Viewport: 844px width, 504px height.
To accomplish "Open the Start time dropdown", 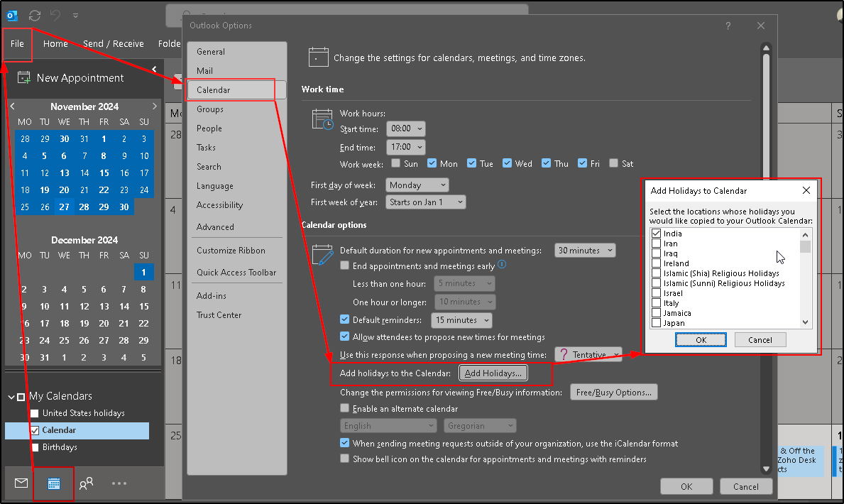I will (406, 128).
